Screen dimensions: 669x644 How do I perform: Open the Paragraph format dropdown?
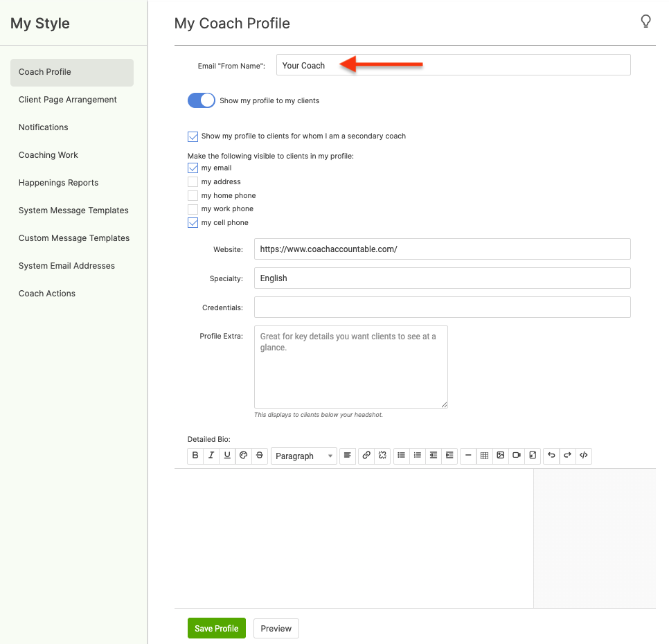[x=303, y=456]
